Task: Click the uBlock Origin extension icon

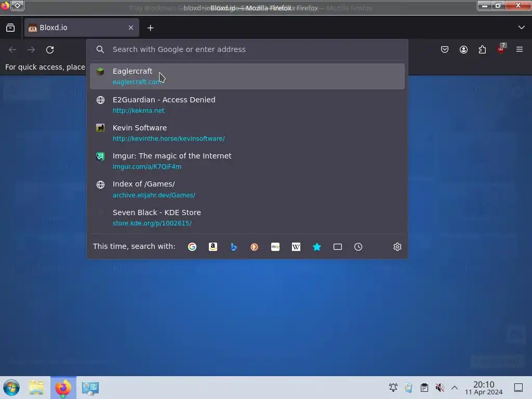Action: click(x=501, y=49)
